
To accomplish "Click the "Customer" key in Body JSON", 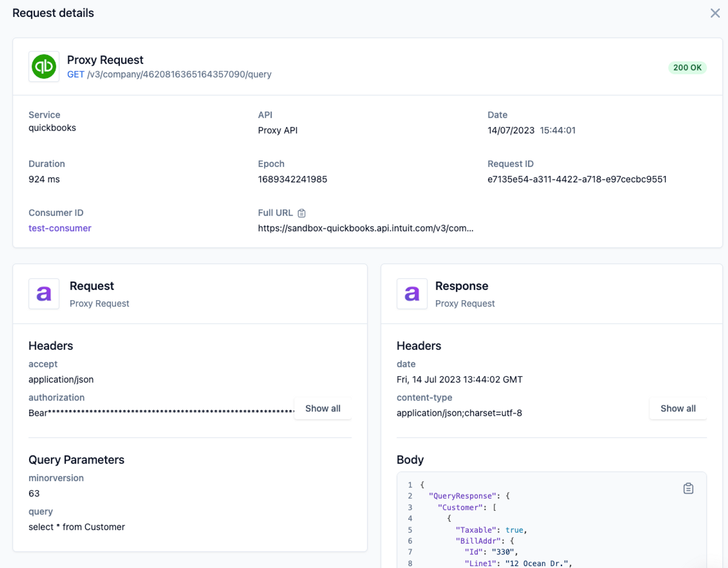I will pos(460,507).
